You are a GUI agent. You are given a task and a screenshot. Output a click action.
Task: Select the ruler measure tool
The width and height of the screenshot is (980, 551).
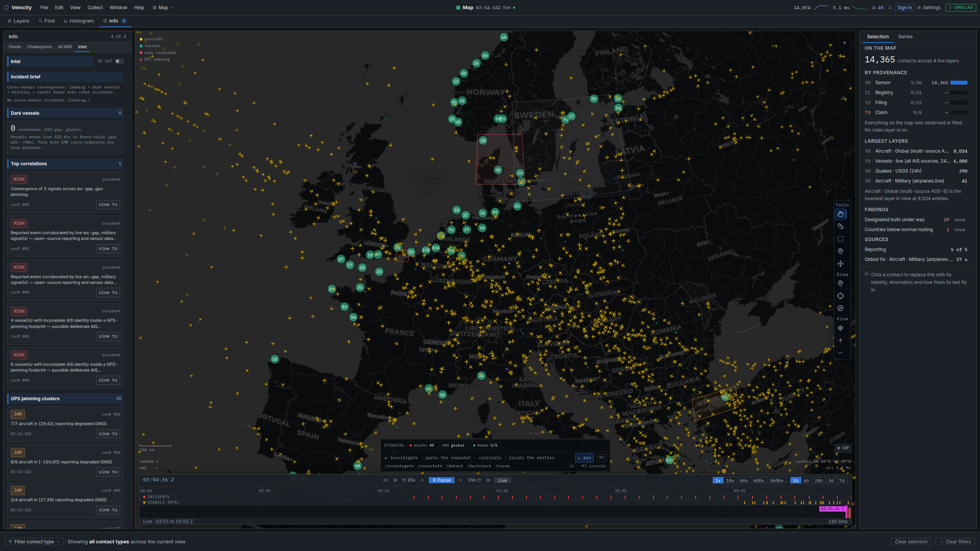coord(840,227)
